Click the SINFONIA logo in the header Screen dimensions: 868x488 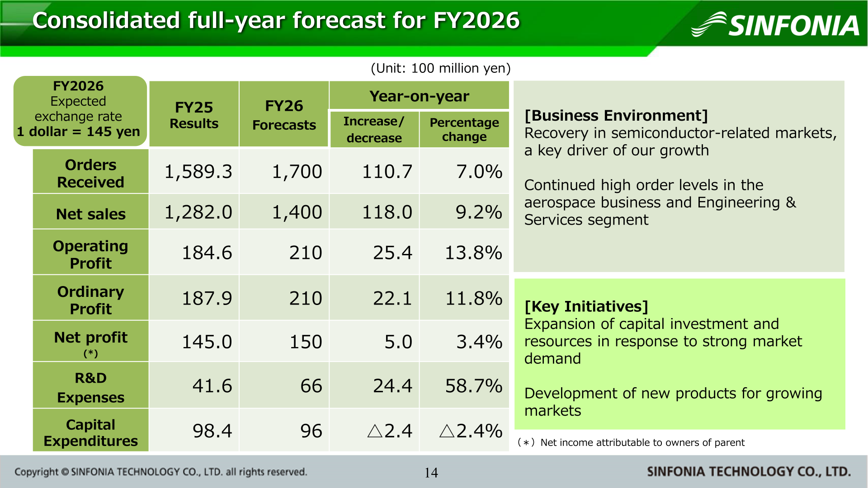(775, 24)
